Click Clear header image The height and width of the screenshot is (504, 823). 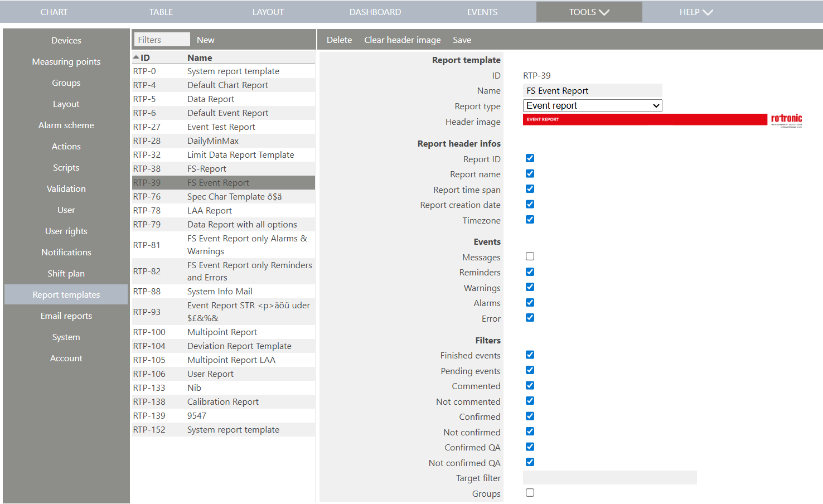(403, 40)
